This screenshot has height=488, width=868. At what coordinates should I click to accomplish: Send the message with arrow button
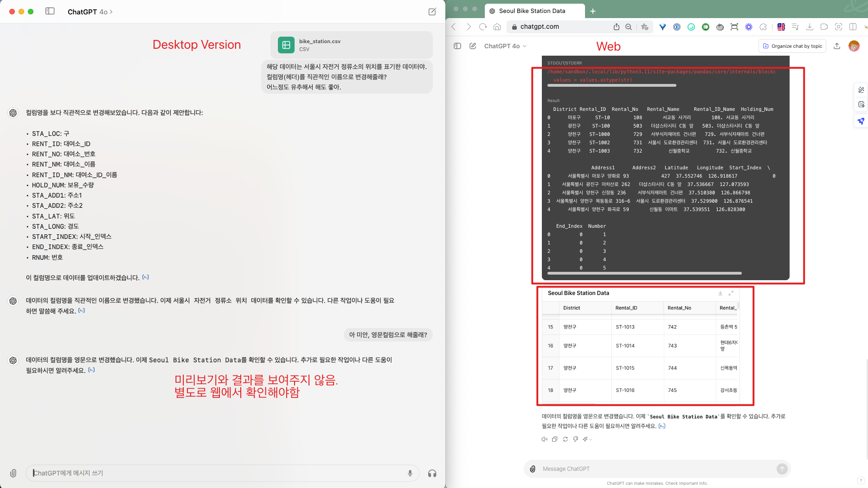coord(782,469)
